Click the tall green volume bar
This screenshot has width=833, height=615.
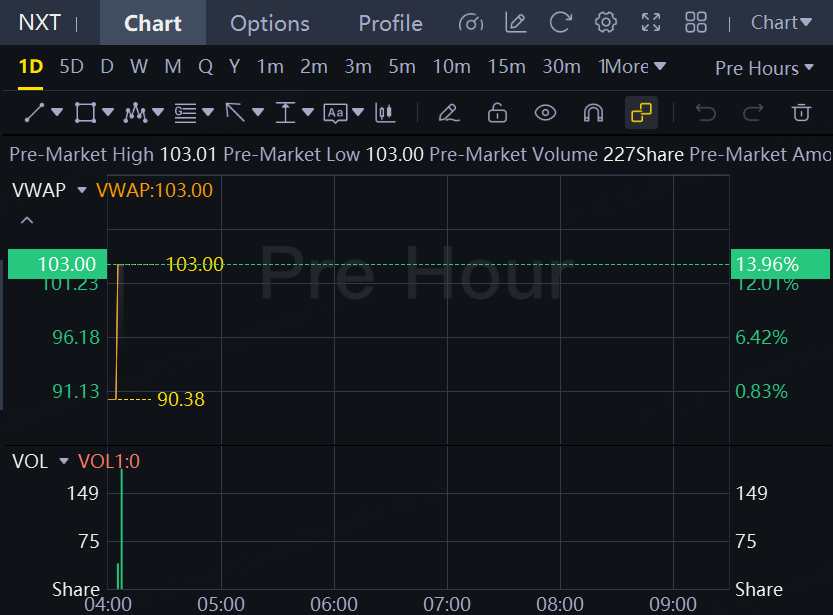[122, 529]
